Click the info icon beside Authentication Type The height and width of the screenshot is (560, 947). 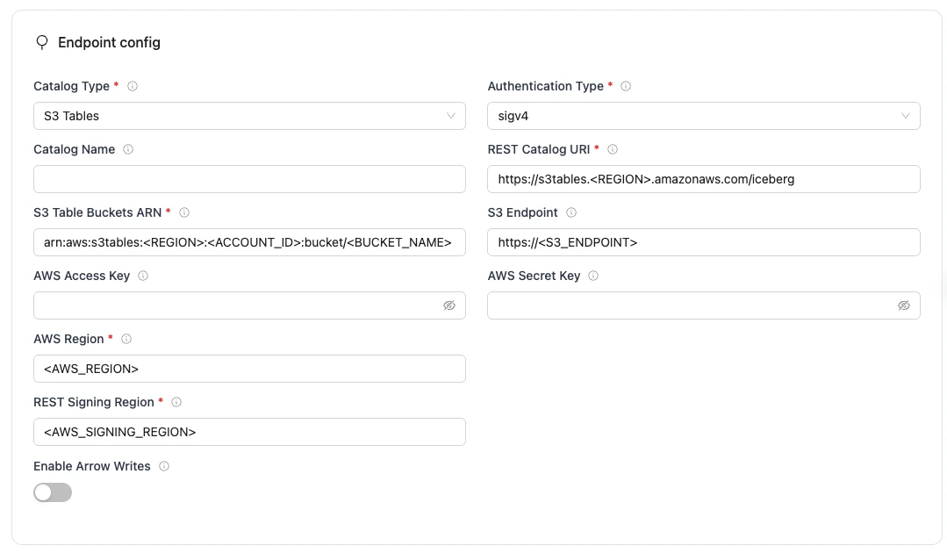pos(626,86)
